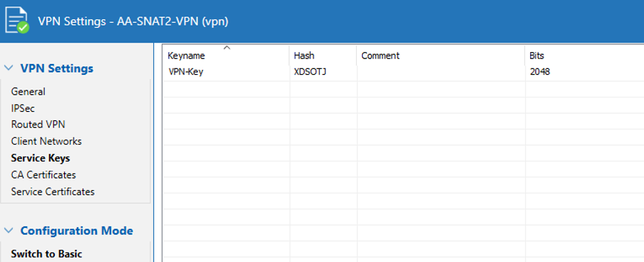Image resolution: width=644 pixels, height=262 pixels.
Task: Click Switch to Basic link
Action: (x=47, y=253)
